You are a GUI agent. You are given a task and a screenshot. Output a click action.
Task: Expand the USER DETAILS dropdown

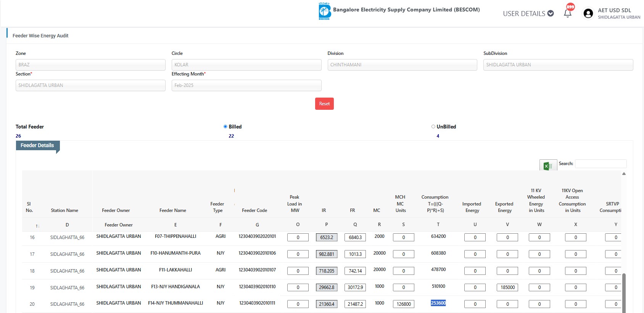click(x=528, y=13)
